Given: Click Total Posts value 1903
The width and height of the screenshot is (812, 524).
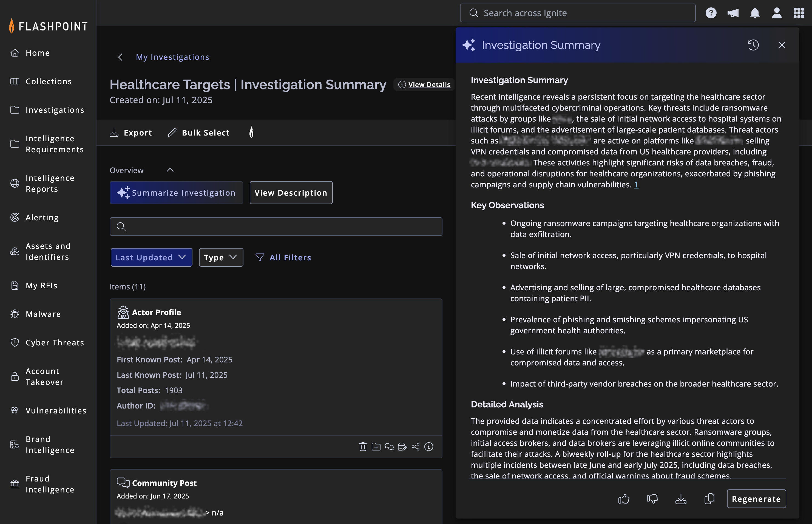Looking at the screenshot, I should pyautogui.click(x=174, y=390).
